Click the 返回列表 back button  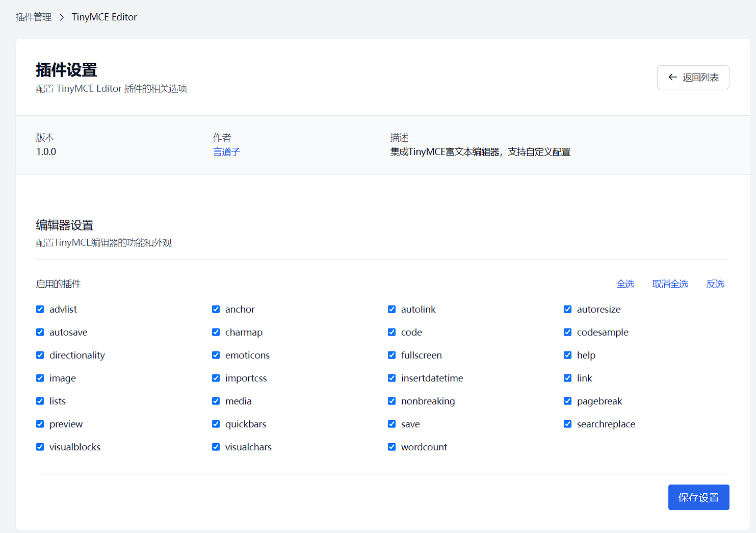693,77
